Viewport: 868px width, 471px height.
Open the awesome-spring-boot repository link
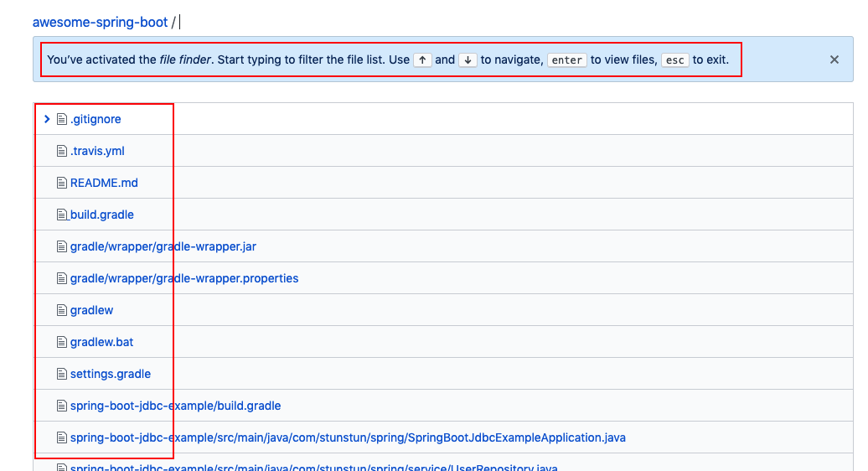coord(101,22)
